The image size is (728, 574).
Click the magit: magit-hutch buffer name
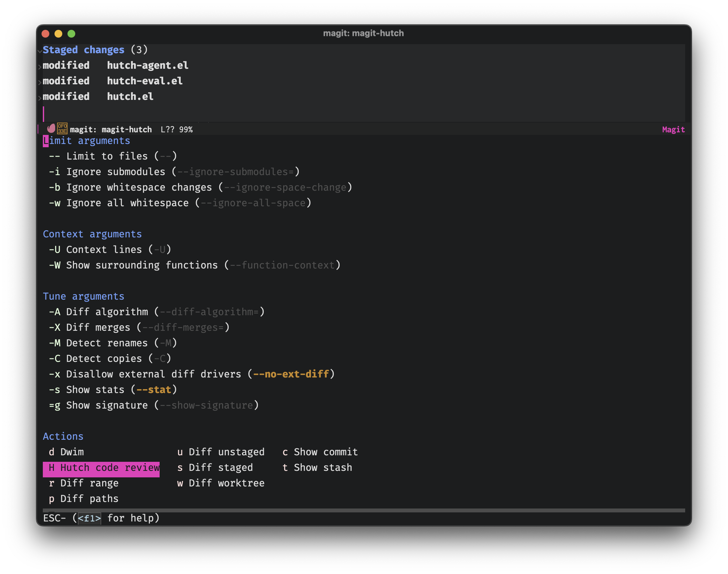coord(111,130)
